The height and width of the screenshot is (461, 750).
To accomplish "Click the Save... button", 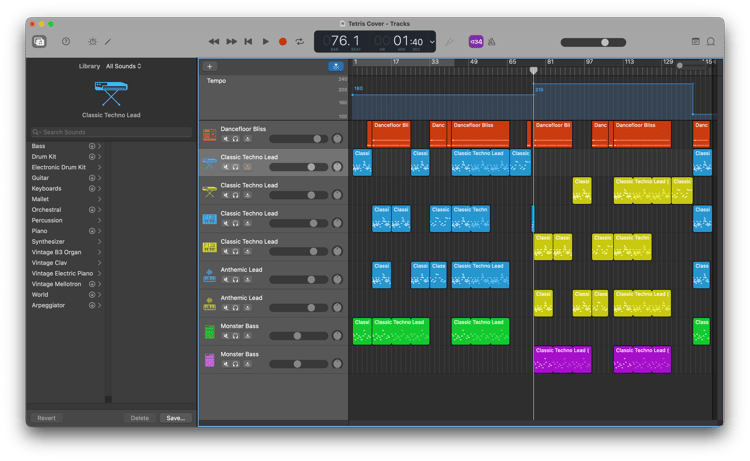I will pyautogui.click(x=176, y=418).
